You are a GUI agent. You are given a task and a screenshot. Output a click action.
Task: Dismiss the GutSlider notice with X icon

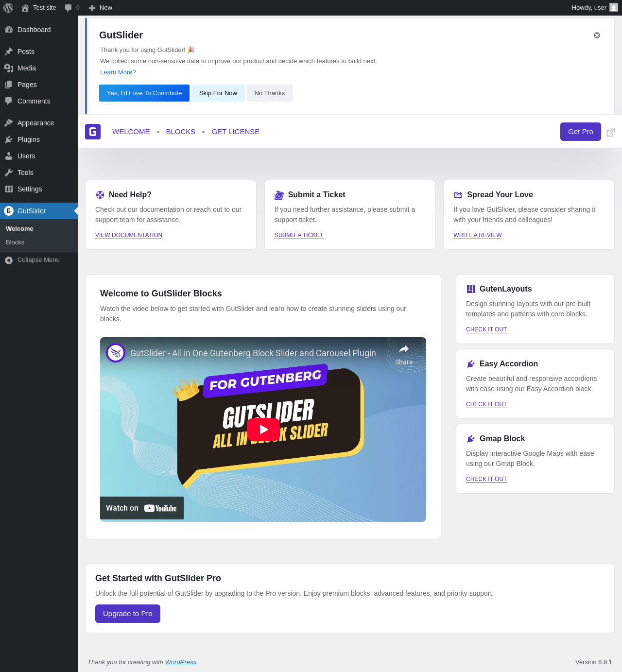tap(597, 35)
